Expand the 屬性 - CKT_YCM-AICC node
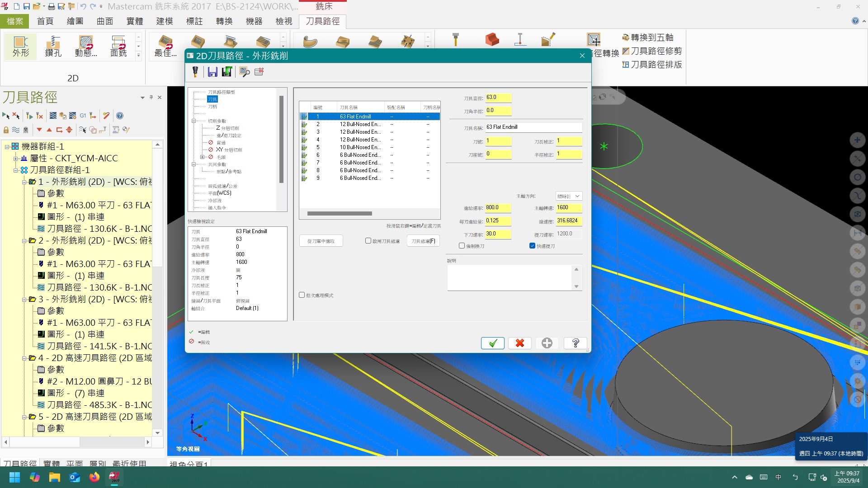This screenshot has height=488, width=868. 15,158
